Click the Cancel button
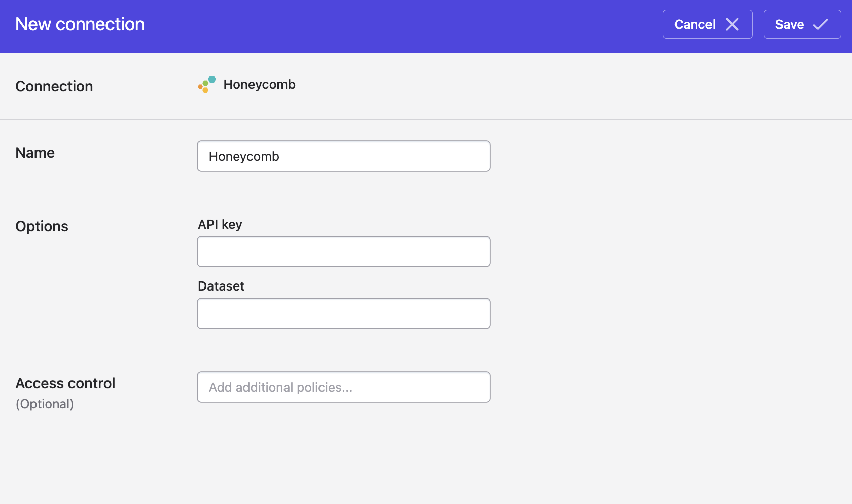852x504 pixels. (707, 24)
